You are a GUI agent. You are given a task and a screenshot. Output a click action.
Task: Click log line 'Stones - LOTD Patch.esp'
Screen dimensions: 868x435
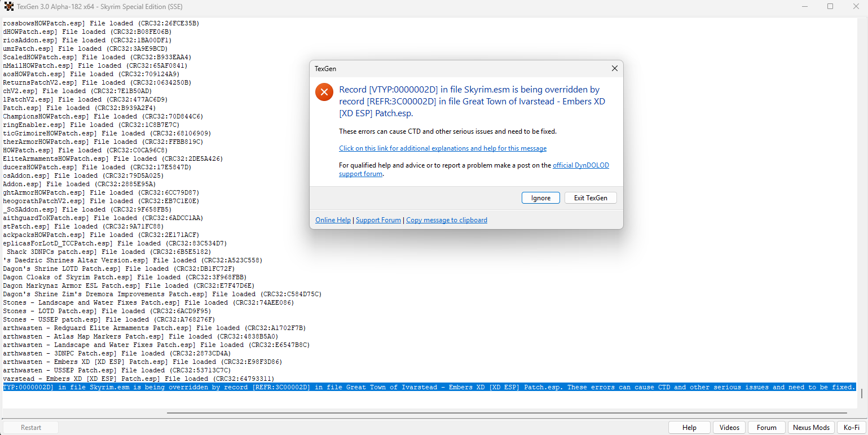[107, 311]
